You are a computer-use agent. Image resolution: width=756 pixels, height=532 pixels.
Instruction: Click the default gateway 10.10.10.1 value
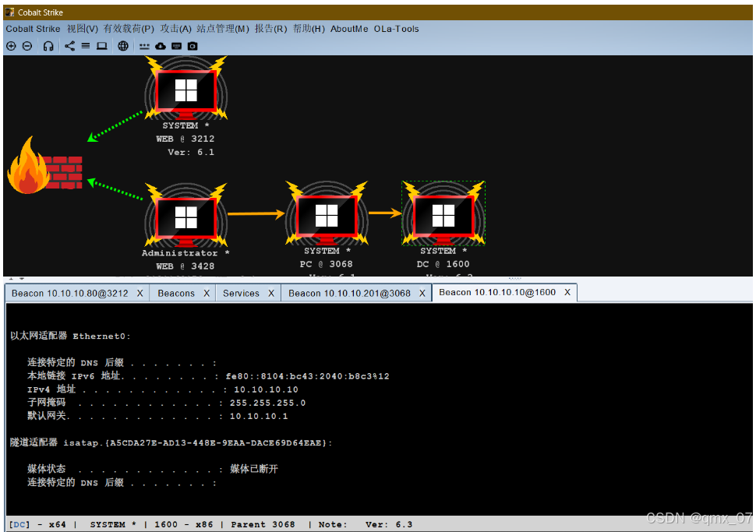tap(259, 417)
